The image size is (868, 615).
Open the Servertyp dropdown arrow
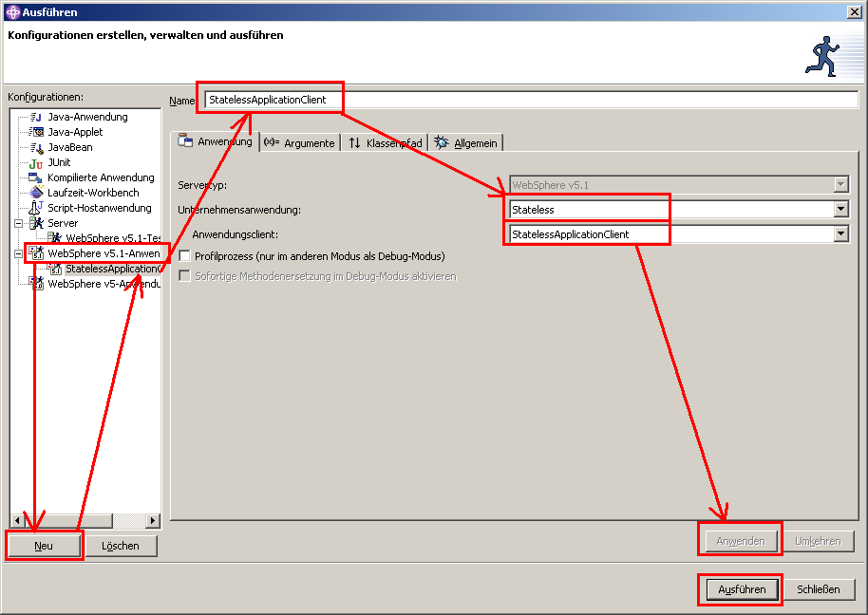click(840, 185)
